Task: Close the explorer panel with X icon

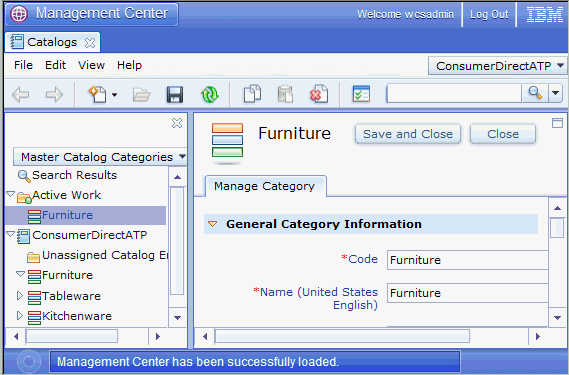Action: coord(177,123)
